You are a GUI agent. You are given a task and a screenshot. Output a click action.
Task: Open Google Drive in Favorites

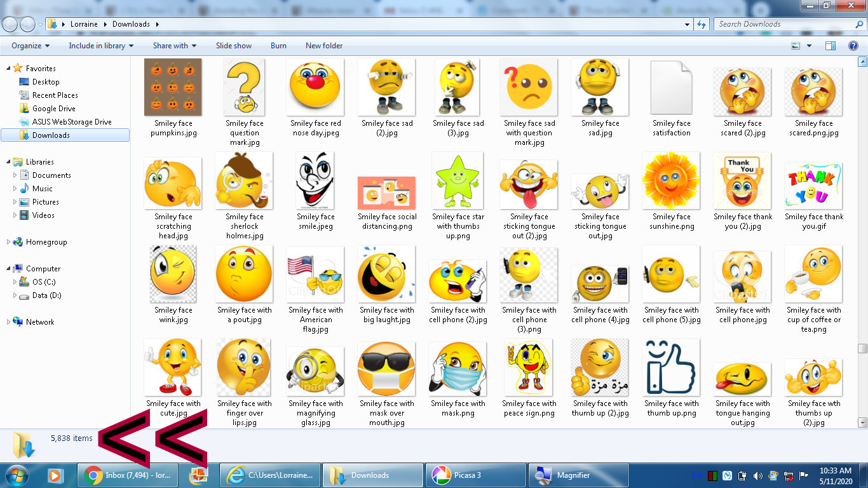pyautogui.click(x=53, y=109)
